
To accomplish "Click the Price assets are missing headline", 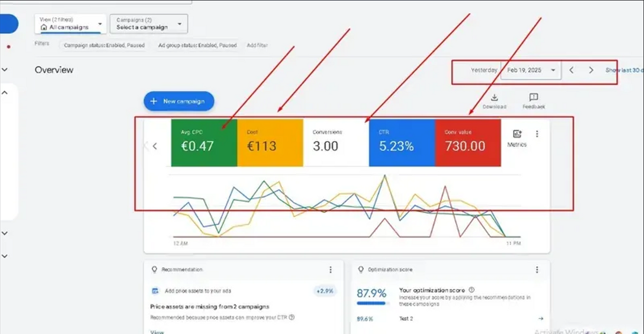I will coord(210,307).
